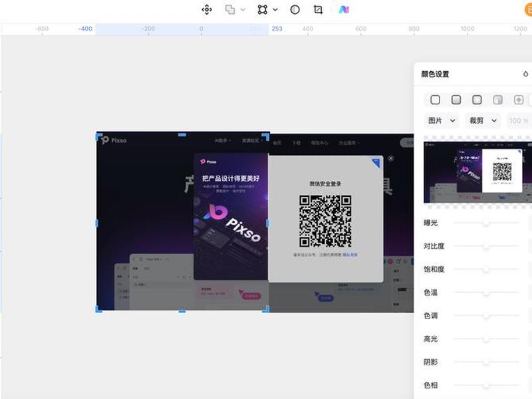The image size is (532, 399).
Task: Click the bottom-middle crop handle on canvas
Action: click(182, 311)
